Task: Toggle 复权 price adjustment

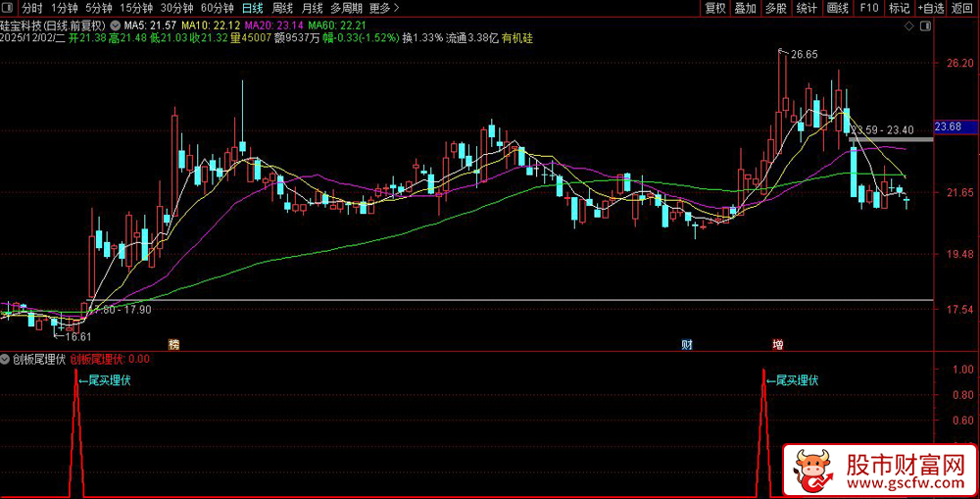Action: [715, 8]
